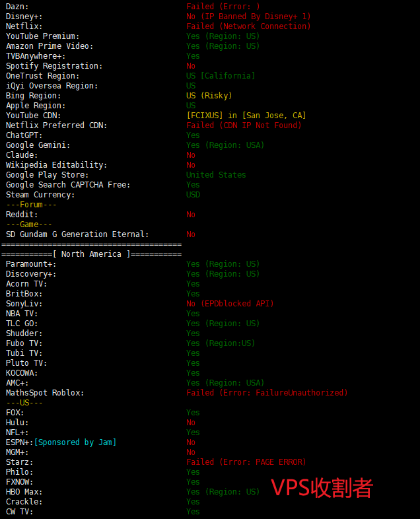Click the ---Game--- section divider
The height and width of the screenshot is (519, 420).
point(28,225)
